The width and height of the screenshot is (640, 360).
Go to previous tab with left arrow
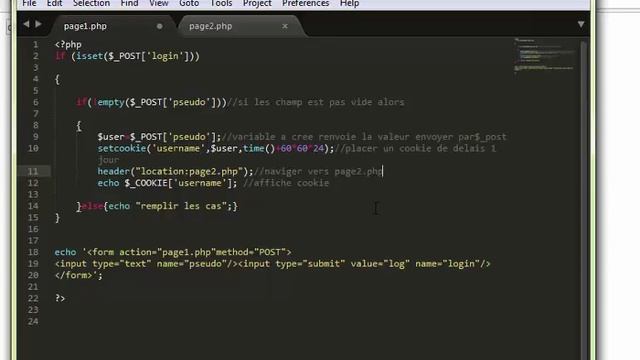pyautogui.click(x=27, y=24)
